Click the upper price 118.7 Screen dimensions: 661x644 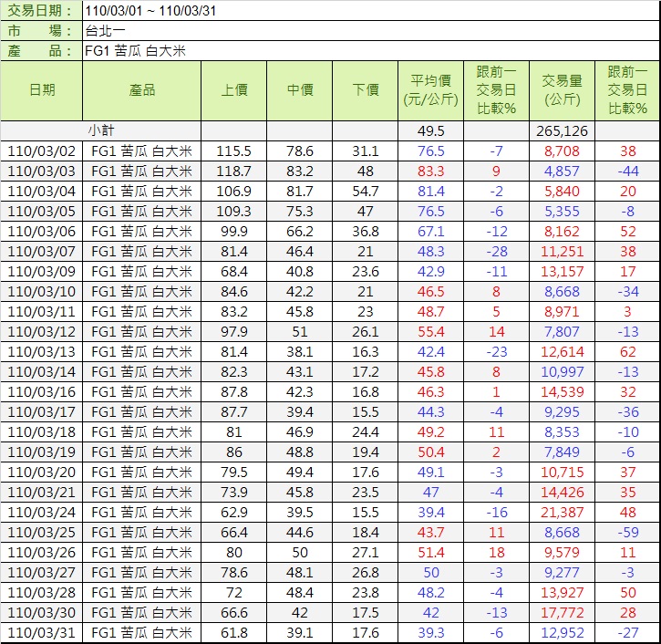[x=234, y=171]
